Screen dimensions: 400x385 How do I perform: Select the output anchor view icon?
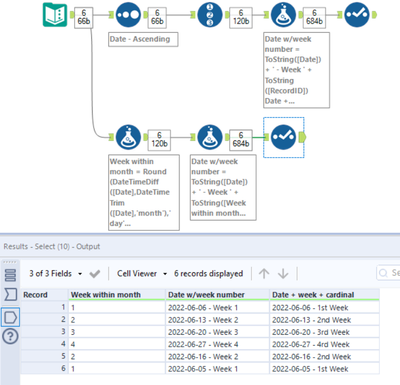11,317
